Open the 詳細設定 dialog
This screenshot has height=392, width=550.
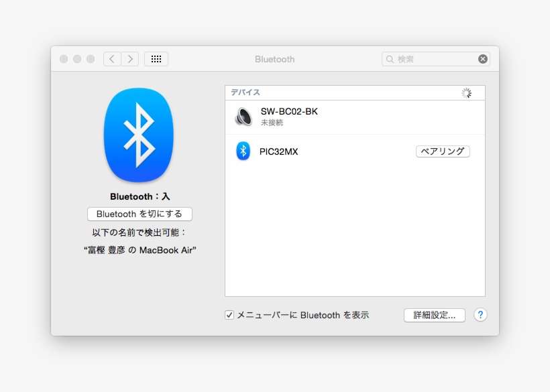[x=434, y=315]
